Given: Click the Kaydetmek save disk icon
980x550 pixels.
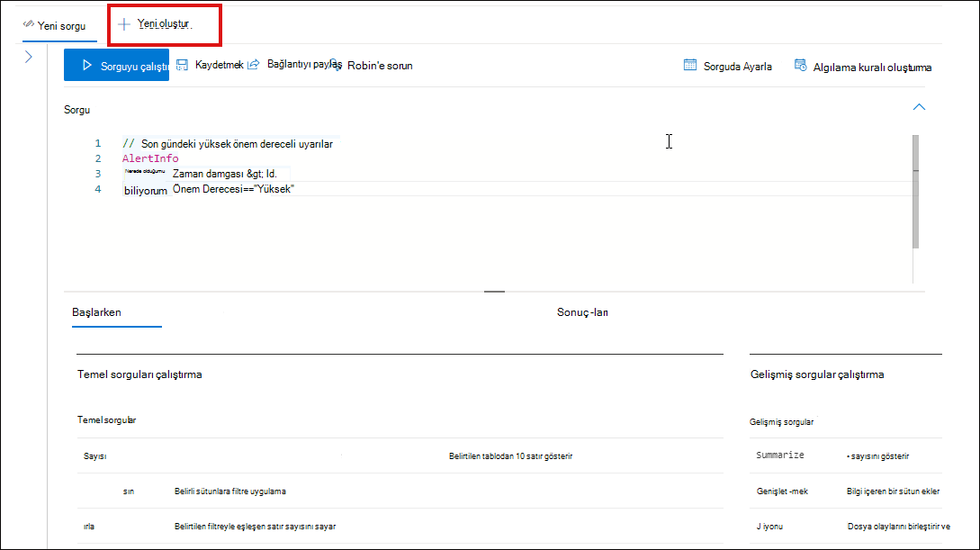Looking at the screenshot, I should click(182, 65).
